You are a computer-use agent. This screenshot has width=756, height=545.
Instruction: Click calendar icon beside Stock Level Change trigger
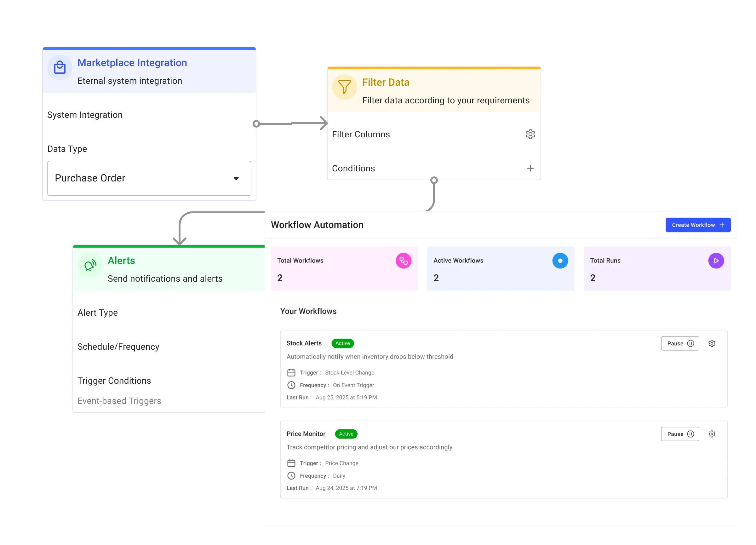pyautogui.click(x=291, y=372)
